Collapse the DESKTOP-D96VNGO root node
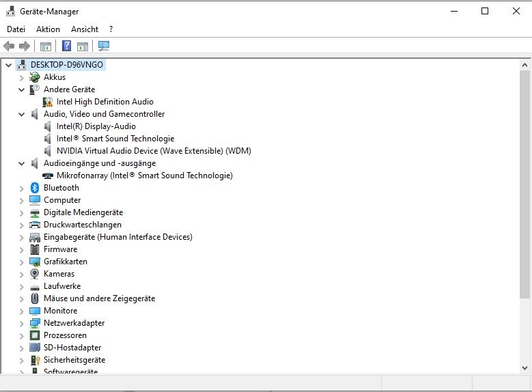Image resolution: width=532 pixels, height=392 pixels. click(x=8, y=65)
